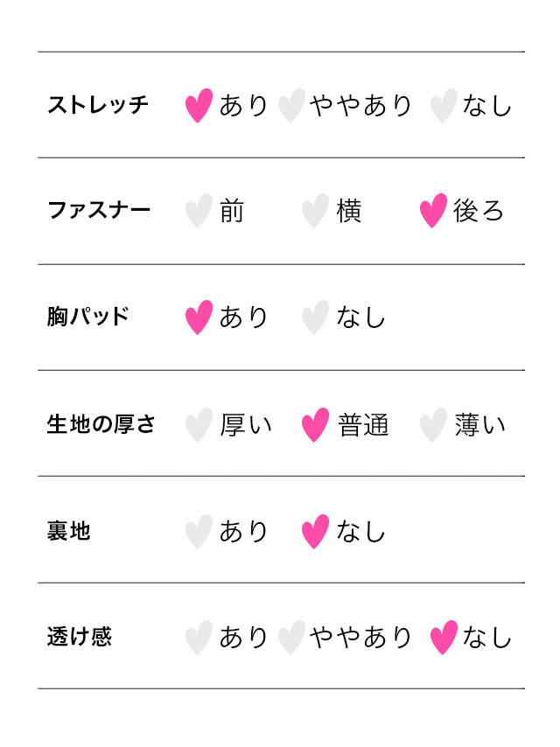560x747 pixels.
Task: Click the gray heart beside ストレッチ なし
Action: point(444,105)
